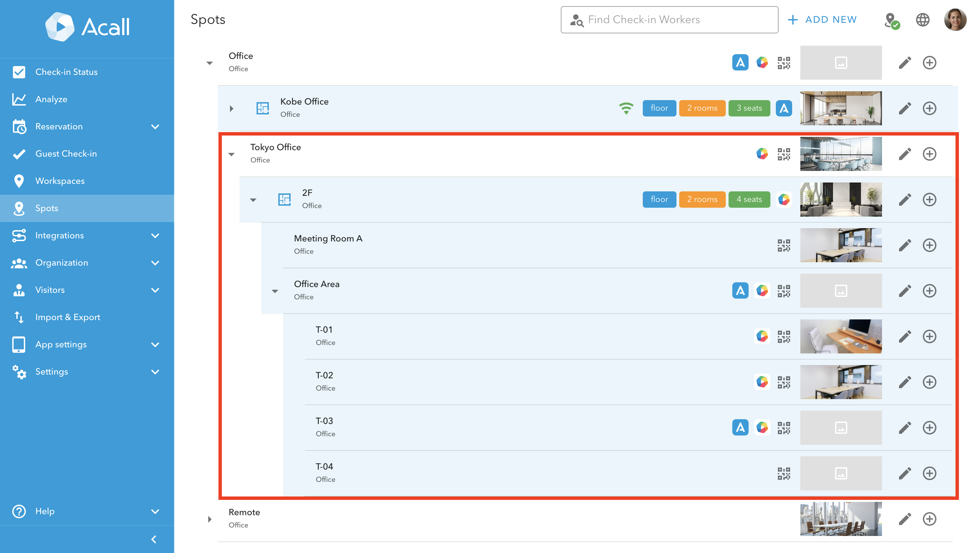Collapse the 2F floor tree node
The height and width of the screenshot is (553, 980).
[x=253, y=200]
